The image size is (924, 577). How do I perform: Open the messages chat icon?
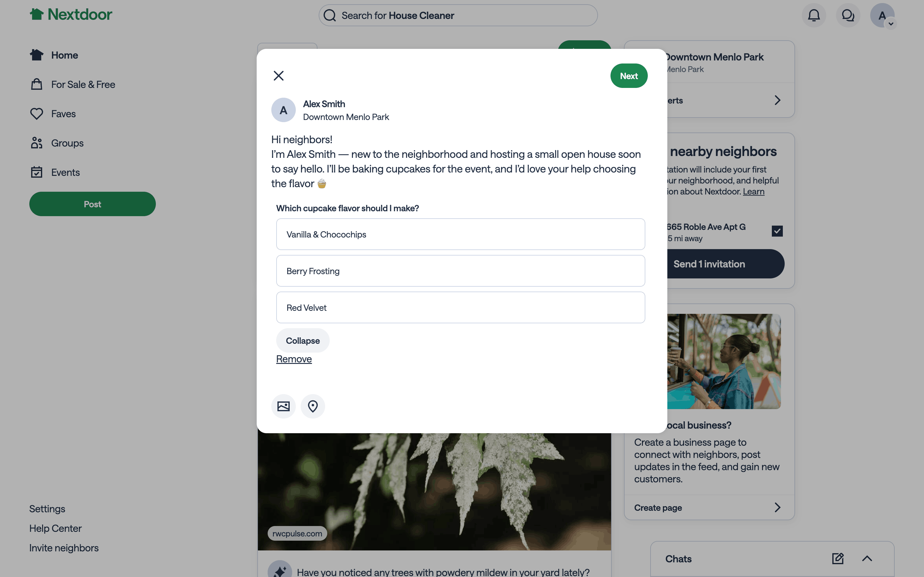click(848, 16)
